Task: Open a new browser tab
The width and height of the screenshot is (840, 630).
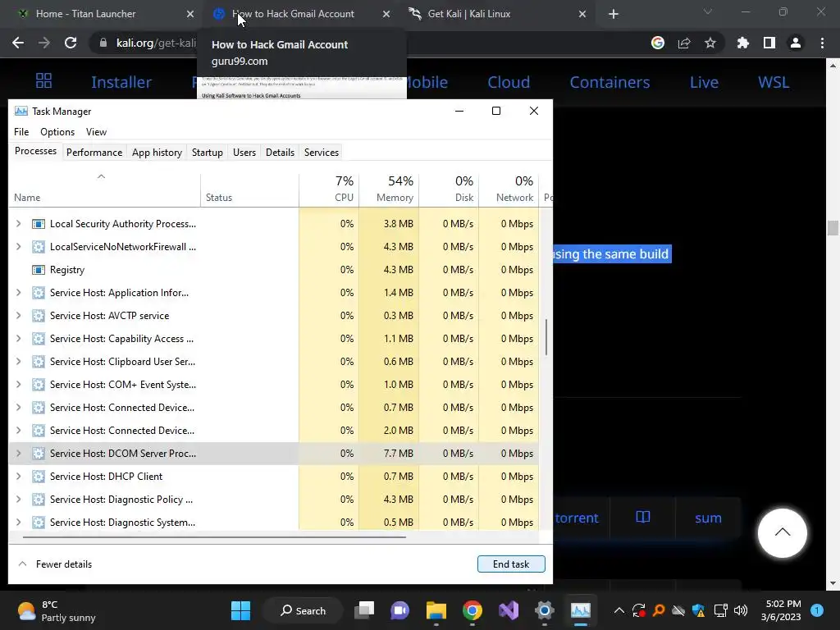Action: 614,14
